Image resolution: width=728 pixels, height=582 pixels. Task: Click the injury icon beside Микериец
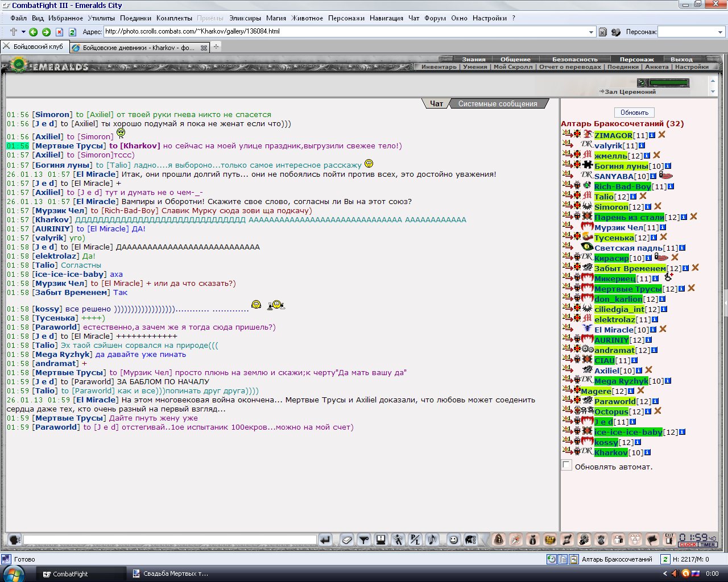point(669,278)
